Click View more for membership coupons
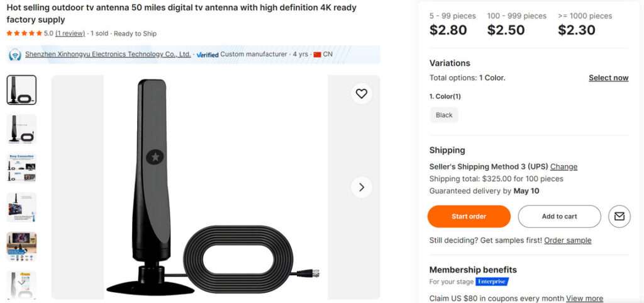Screen dimensions: 644x303 (x=584, y=299)
